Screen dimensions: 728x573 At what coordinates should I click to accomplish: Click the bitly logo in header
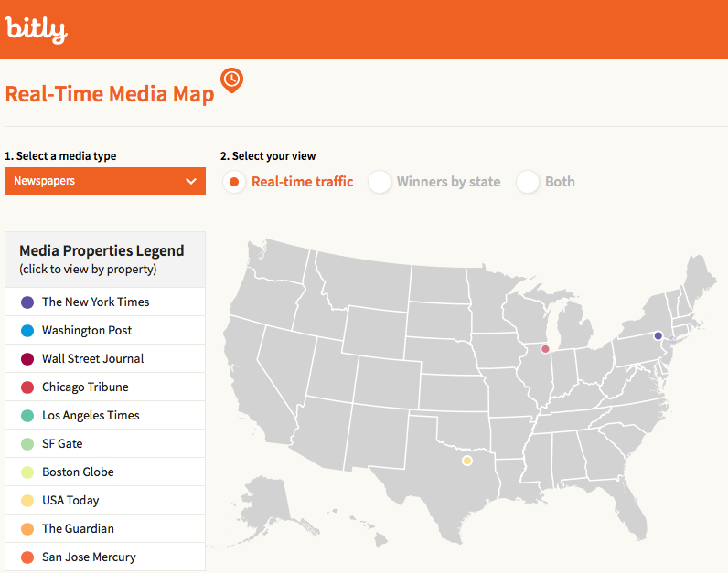pyautogui.click(x=37, y=30)
